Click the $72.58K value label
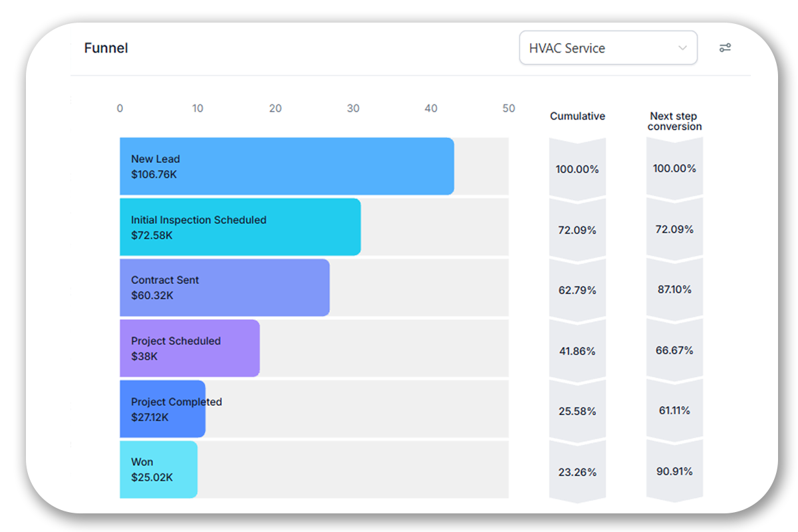 152,235
